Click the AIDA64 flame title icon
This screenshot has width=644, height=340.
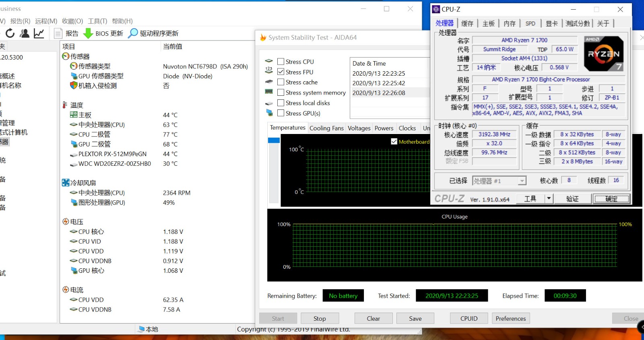click(x=263, y=37)
